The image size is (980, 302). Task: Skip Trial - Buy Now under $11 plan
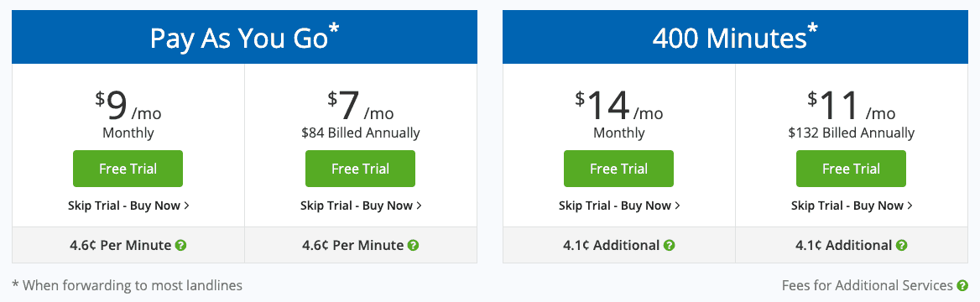(852, 206)
